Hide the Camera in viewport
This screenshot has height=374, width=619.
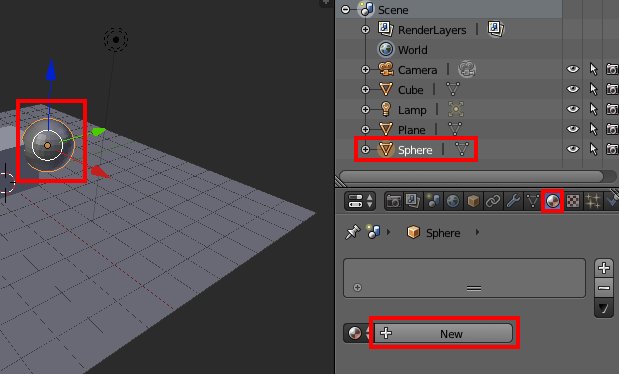point(573,69)
